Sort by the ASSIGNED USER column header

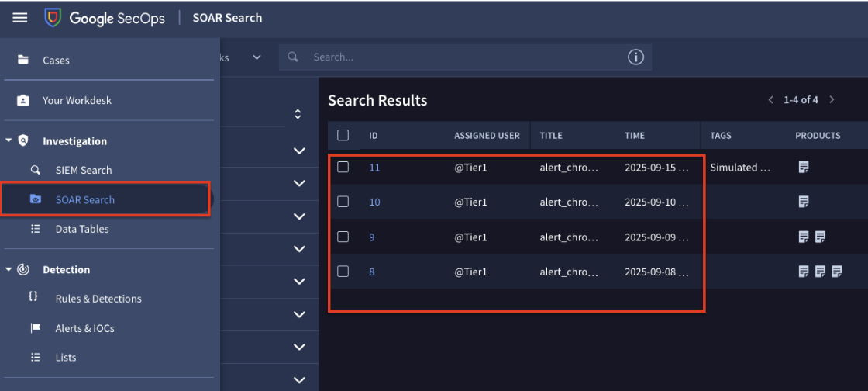pos(487,135)
